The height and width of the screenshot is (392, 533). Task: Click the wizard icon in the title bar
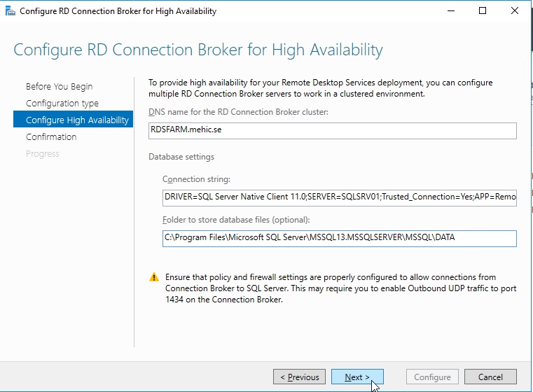click(x=10, y=11)
